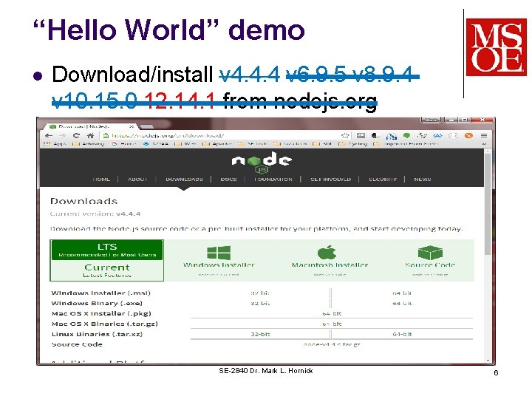Close the Download | Node.js browser tab
Viewport: 532px width, 399px height.
(x=132, y=126)
